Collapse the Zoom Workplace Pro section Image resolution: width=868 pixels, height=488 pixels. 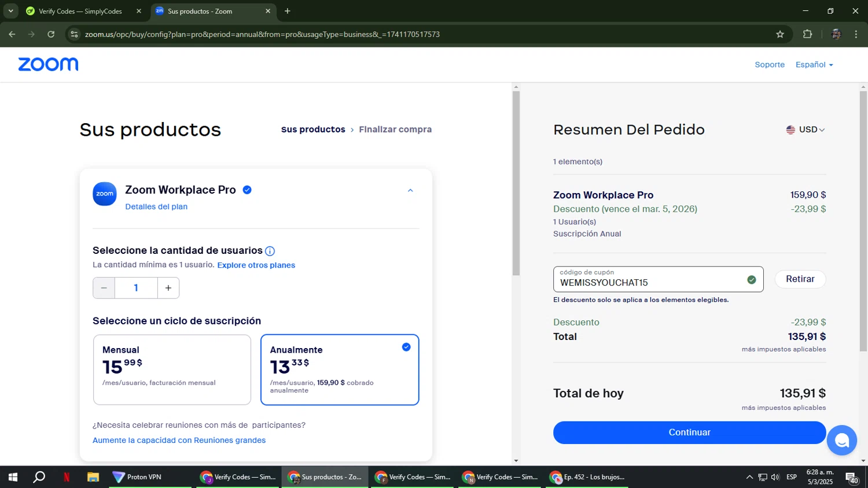pyautogui.click(x=410, y=191)
